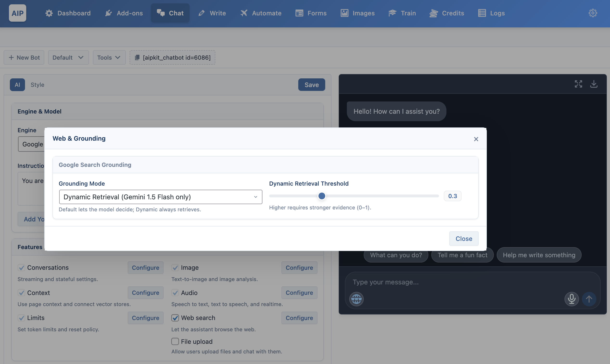This screenshot has height=364, width=610.
Task: Open the Images section
Action: [x=357, y=13]
